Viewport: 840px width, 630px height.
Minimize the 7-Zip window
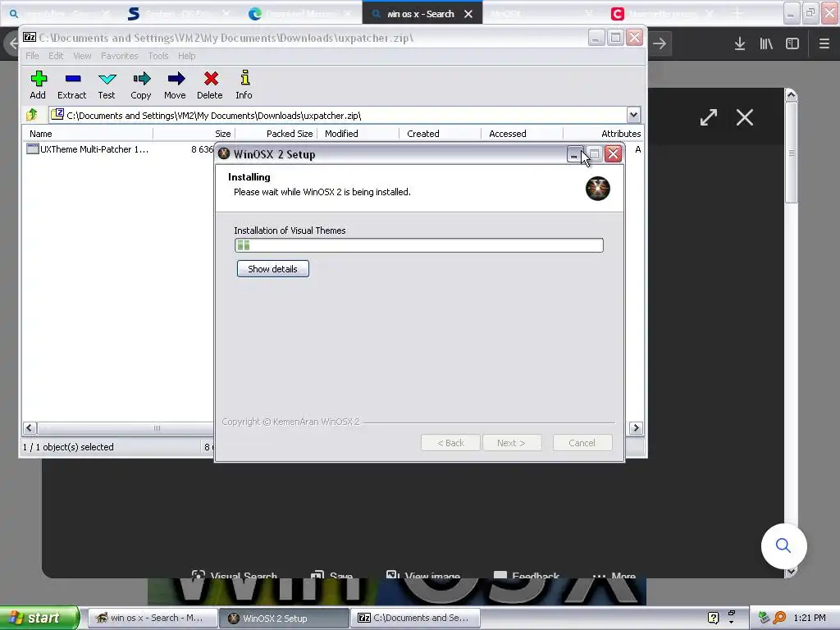tap(596, 38)
